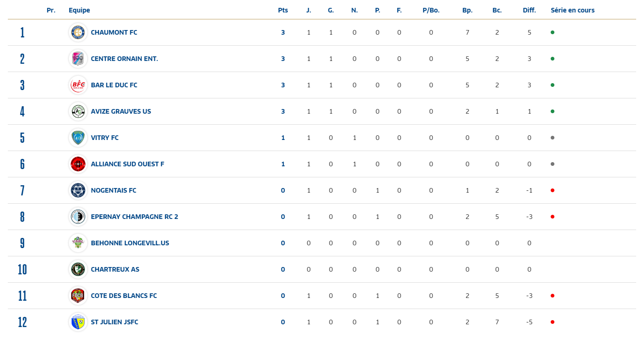
Task: Select the ST JULIEN JSFC team name
Action: 115,322
